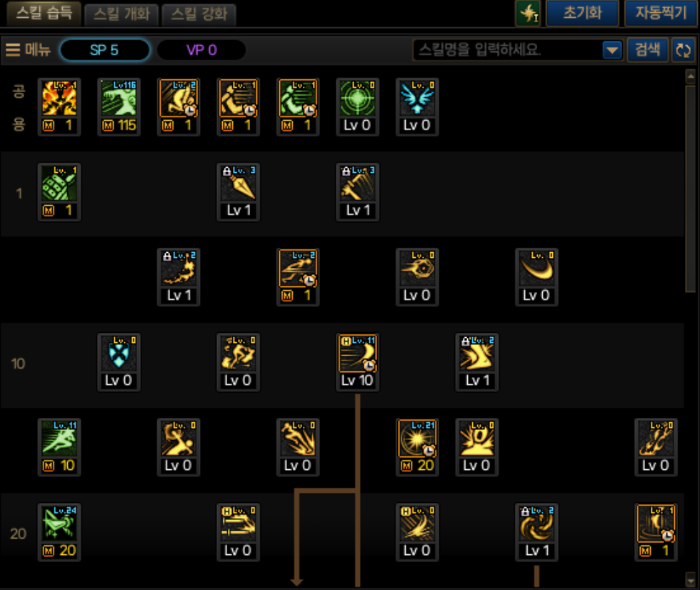Viewport: 700px width, 590px height.
Task: Select the flaming fist skill icon
Action: click(x=59, y=98)
